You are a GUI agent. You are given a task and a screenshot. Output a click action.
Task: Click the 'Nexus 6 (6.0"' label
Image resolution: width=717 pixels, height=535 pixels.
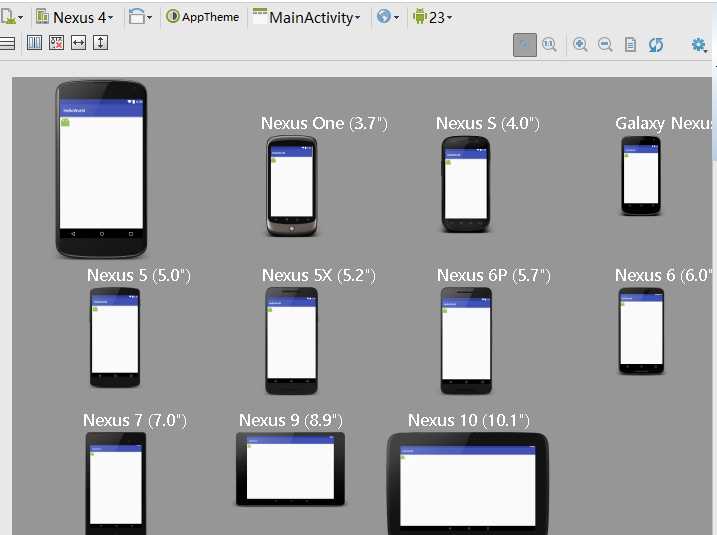663,275
